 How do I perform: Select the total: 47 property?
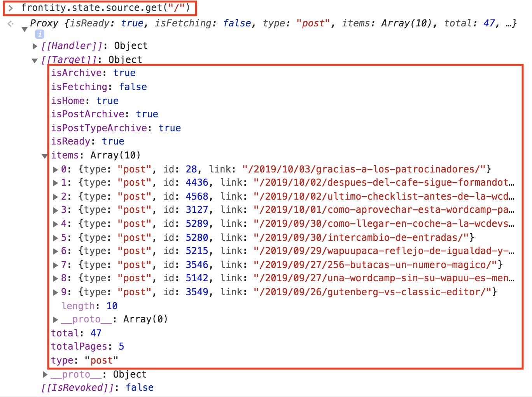(76, 333)
